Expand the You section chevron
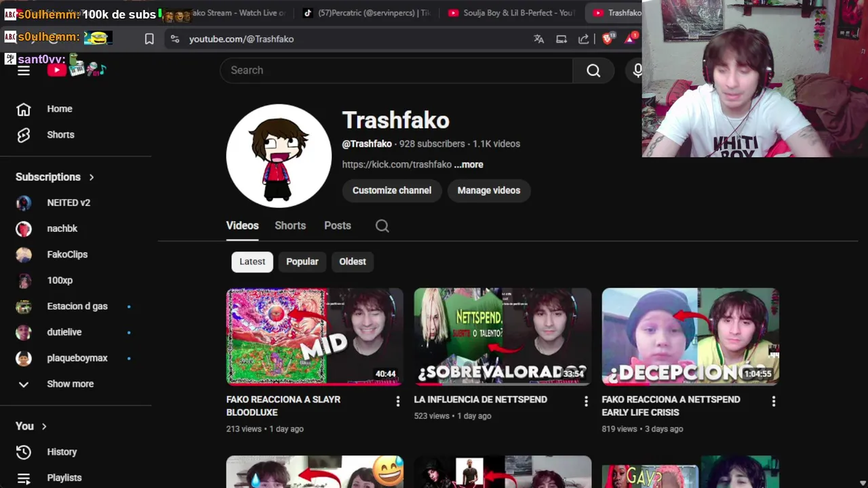This screenshot has width=868, height=488. tap(44, 426)
